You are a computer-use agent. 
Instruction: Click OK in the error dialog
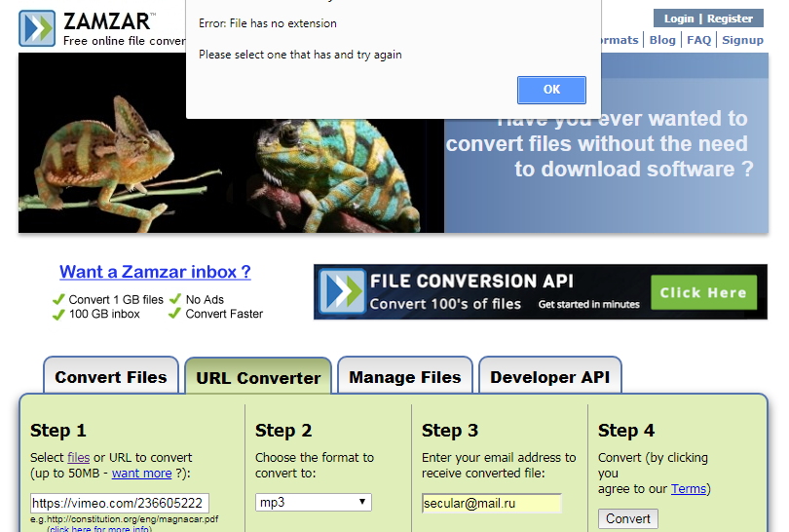(551, 90)
